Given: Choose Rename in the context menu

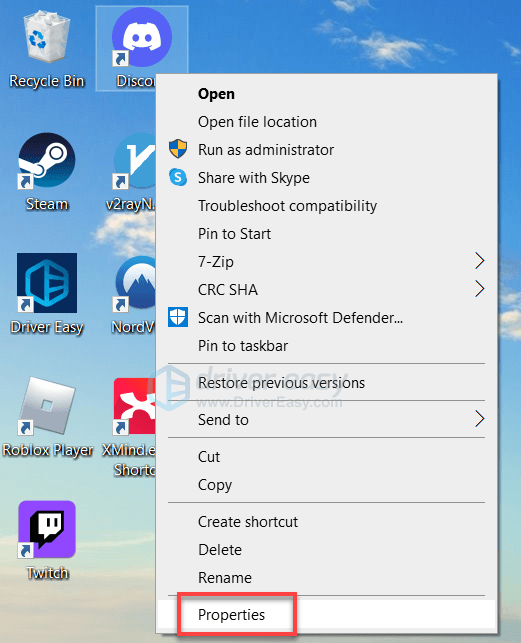Looking at the screenshot, I should coord(327,577).
